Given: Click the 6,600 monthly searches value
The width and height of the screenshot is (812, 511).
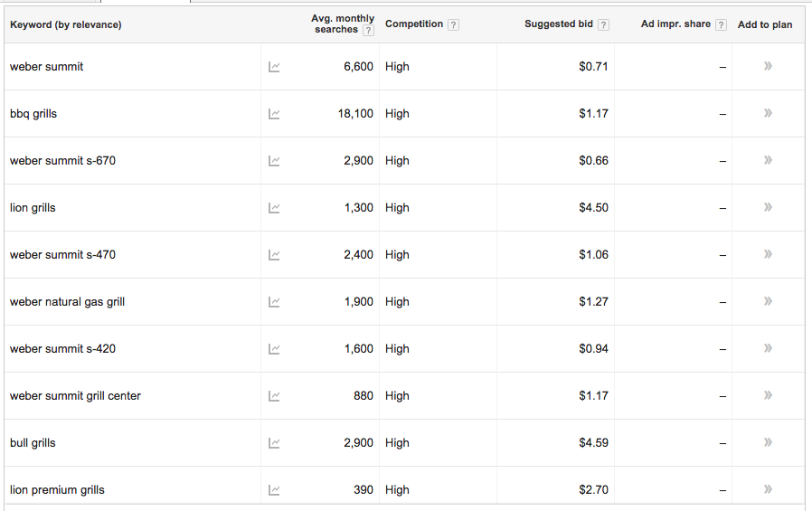Looking at the screenshot, I should coord(358,67).
